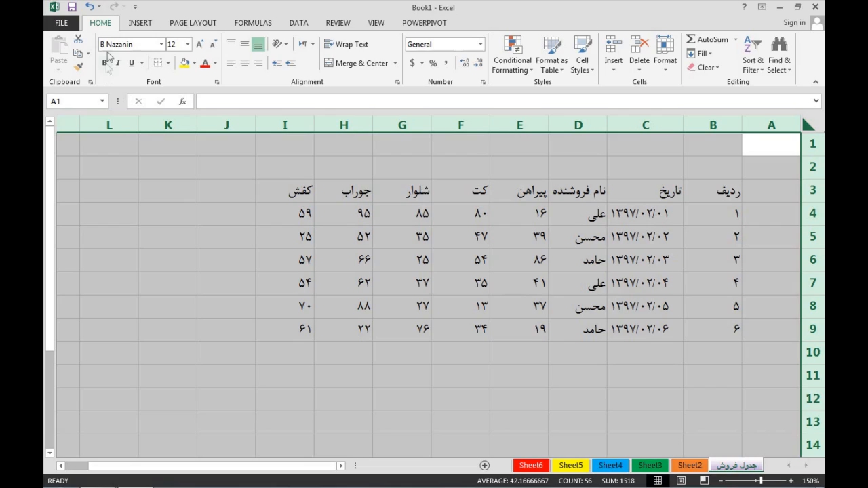Open the Name Box dropdown arrow
Screen dimensions: 868x488
102,102
